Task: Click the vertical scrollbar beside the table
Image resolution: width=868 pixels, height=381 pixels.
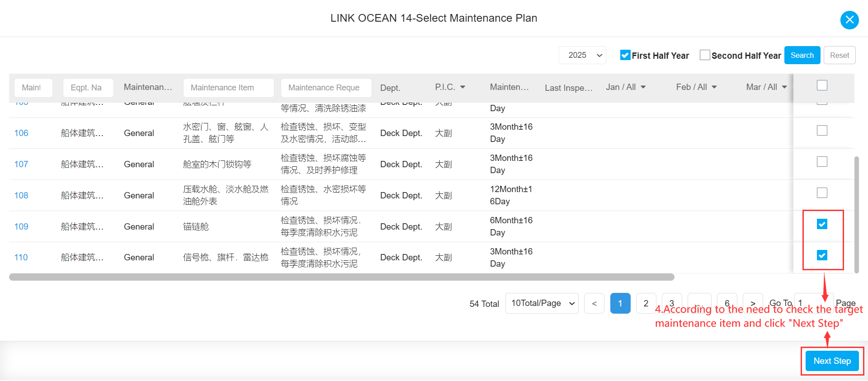Action: click(x=857, y=215)
